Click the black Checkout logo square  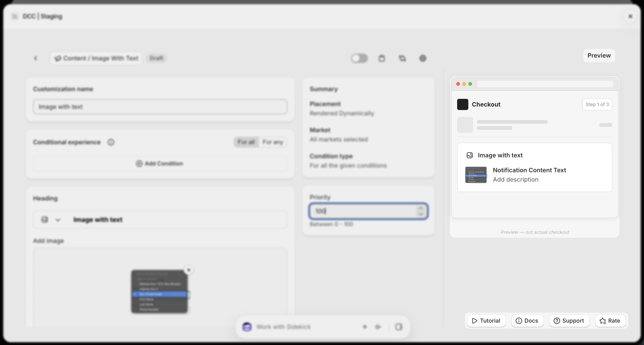(463, 104)
